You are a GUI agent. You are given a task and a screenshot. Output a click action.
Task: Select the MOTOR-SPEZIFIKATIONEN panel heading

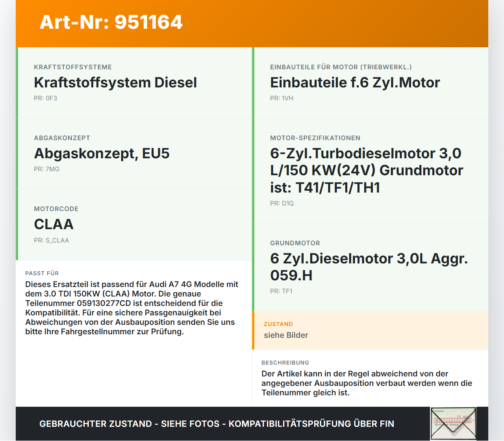coord(315,138)
